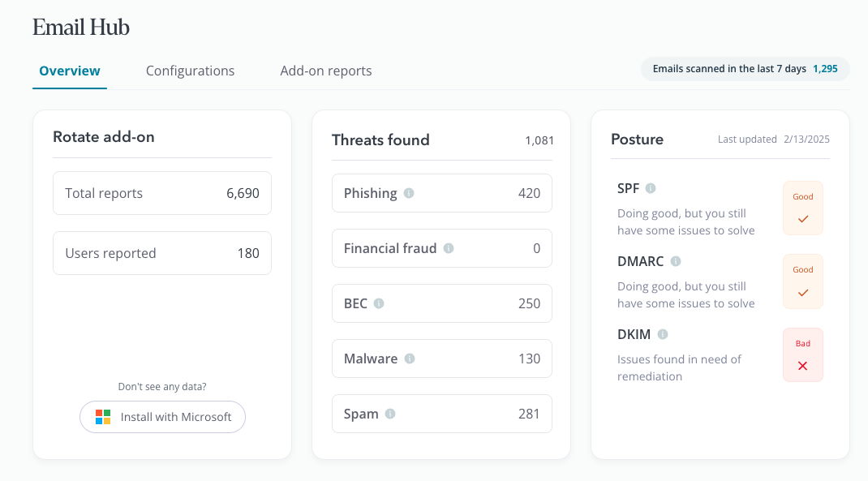Open the Total reports row

tap(162, 193)
